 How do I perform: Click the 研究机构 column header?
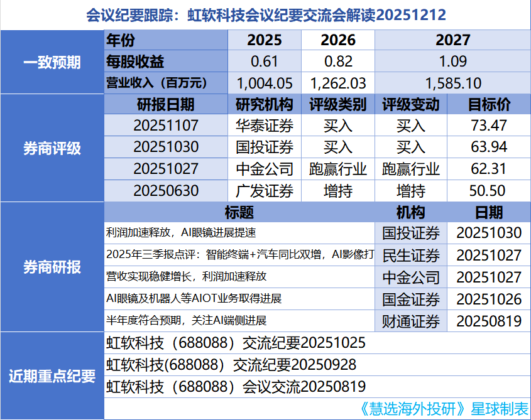coord(265,105)
